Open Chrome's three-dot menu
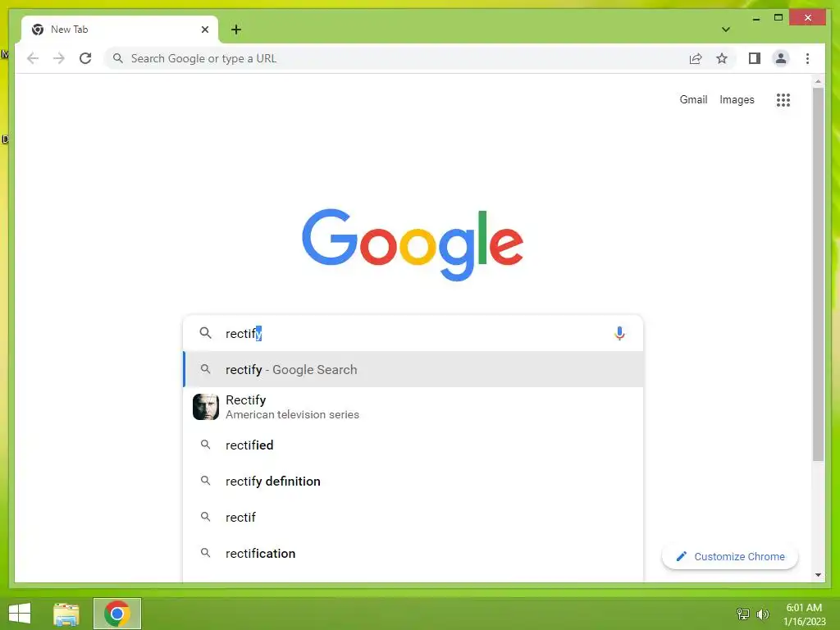This screenshot has height=630, width=840. coord(807,58)
